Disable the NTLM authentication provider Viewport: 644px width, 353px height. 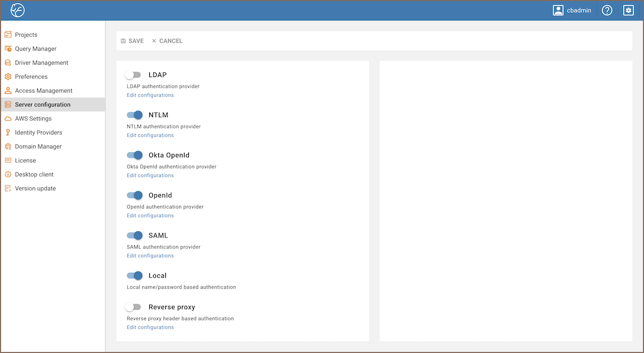tap(134, 114)
